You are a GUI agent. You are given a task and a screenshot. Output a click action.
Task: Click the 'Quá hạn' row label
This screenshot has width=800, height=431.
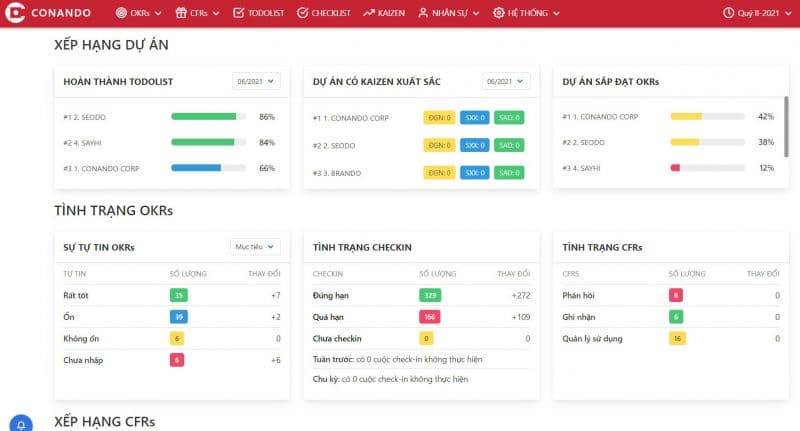coord(328,317)
